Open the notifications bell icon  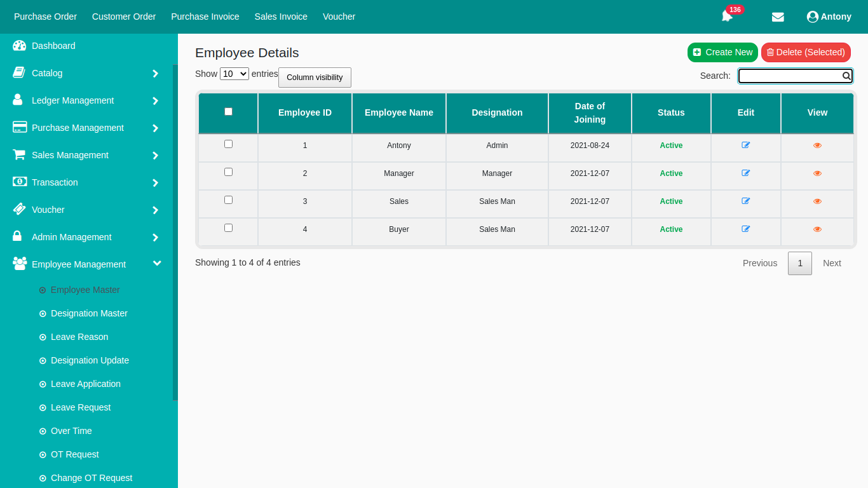(727, 17)
